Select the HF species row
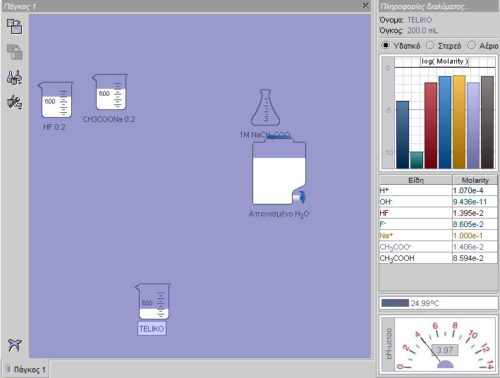Image resolution: width=500 pixels, height=378 pixels. (x=438, y=213)
